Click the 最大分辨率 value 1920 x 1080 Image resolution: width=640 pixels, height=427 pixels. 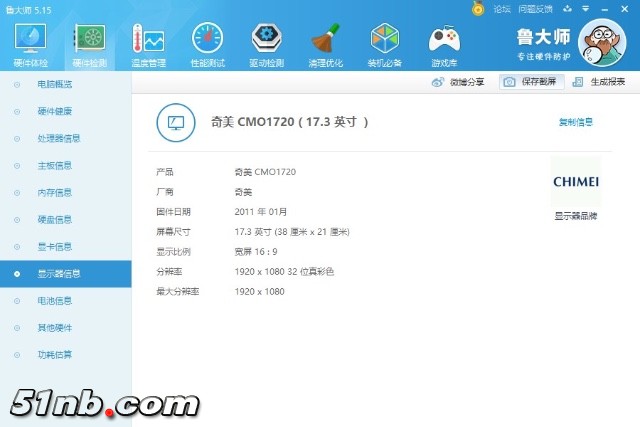[259, 291]
